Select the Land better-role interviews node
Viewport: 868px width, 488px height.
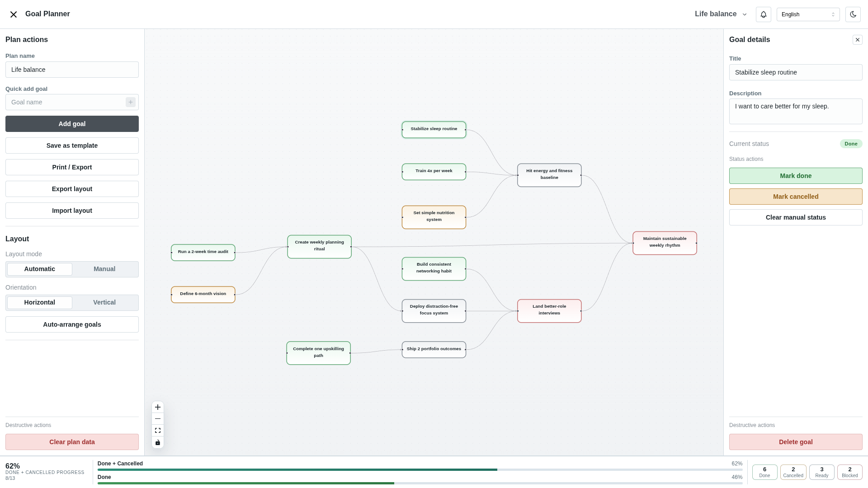[x=549, y=311]
